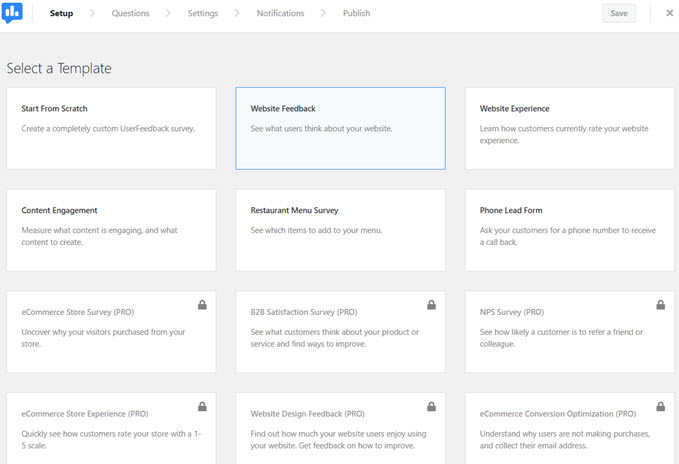Go to the Questions step
Screen dimensions: 679x464
(130, 13)
